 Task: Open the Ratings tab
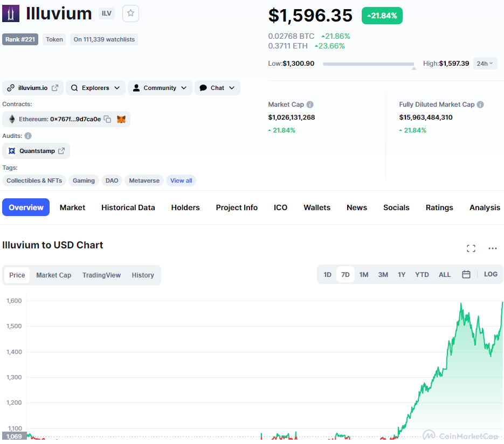tap(439, 207)
